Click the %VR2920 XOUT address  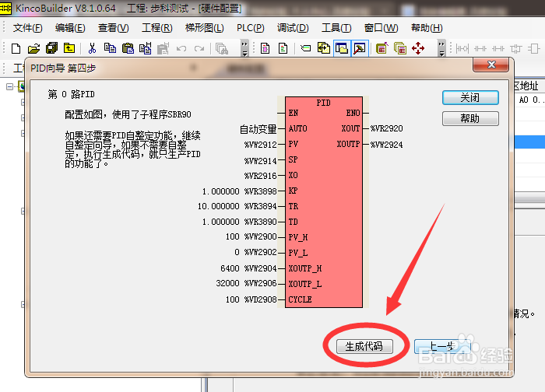pos(386,129)
